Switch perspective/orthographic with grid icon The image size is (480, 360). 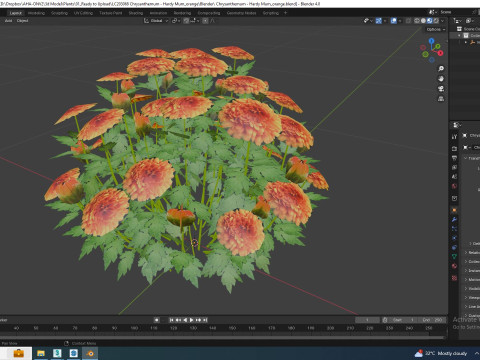click(441, 99)
